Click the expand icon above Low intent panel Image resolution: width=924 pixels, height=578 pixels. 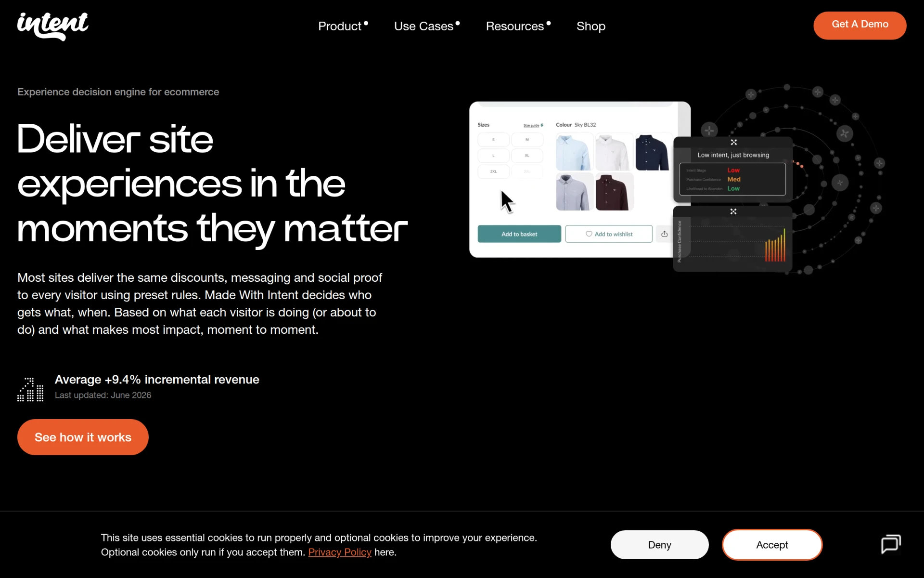(733, 142)
